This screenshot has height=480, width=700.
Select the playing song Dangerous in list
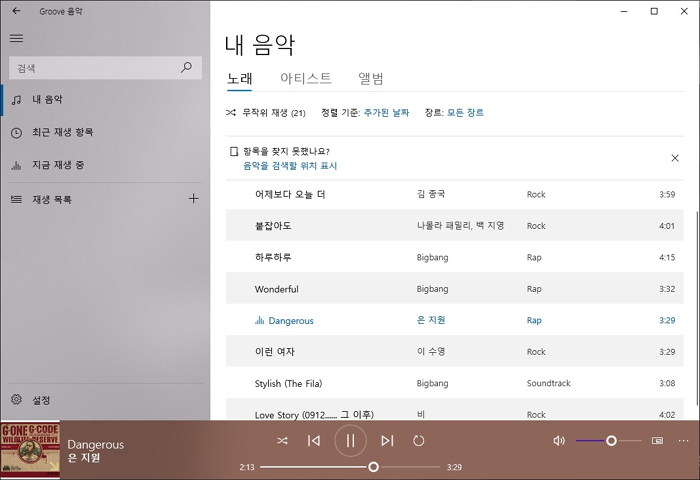click(454, 320)
